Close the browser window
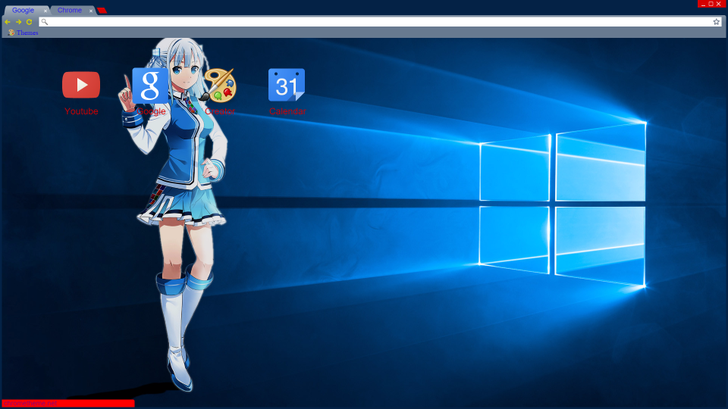The width and height of the screenshot is (728, 409). (719, 4)
